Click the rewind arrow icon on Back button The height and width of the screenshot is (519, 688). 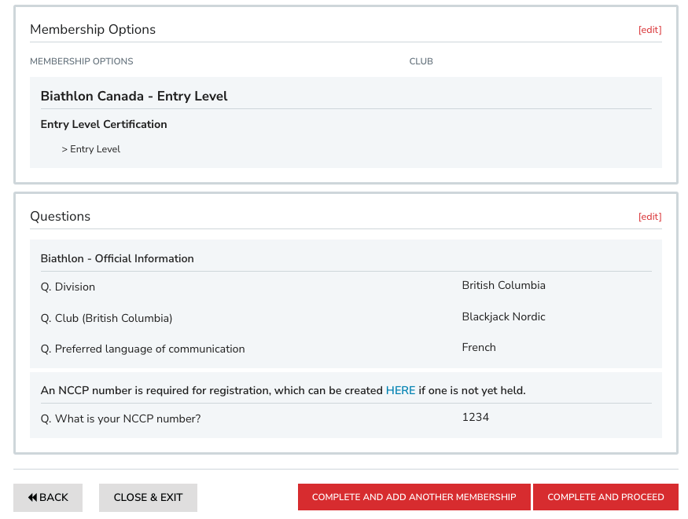point(33,498)
